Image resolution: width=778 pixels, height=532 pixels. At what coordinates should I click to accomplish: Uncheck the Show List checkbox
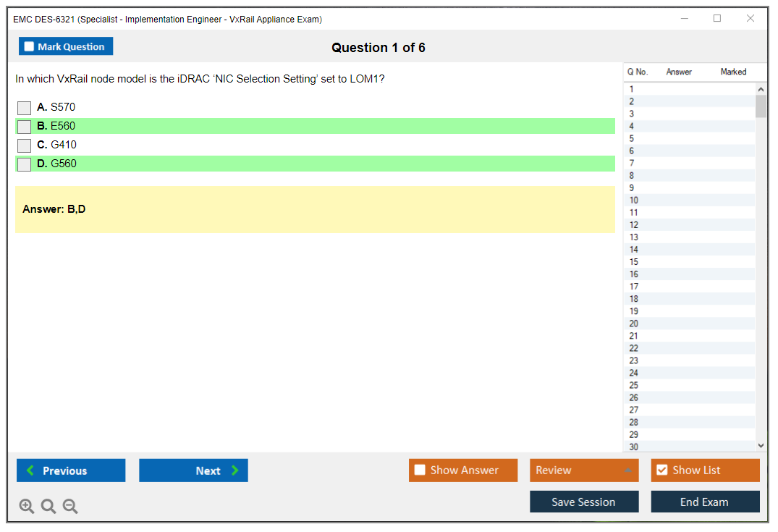pyautogui.click(x=661, y=470)
